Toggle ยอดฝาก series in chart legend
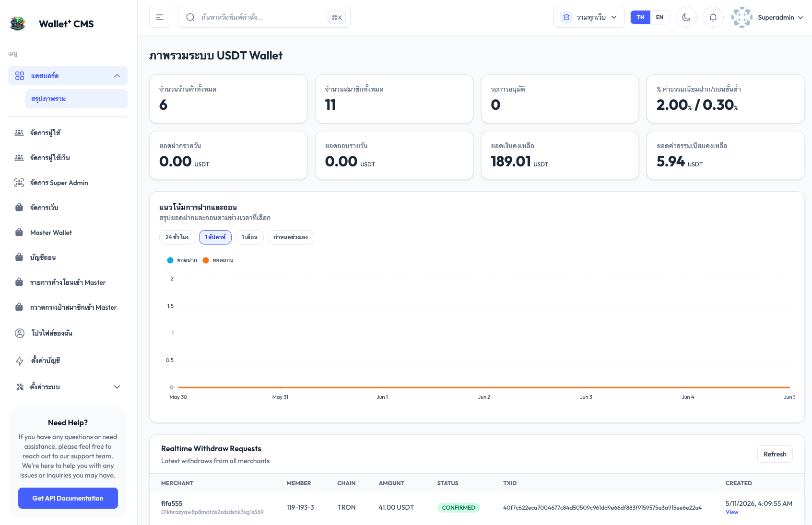This screenshot has width=812, height=525. point(182,260)
